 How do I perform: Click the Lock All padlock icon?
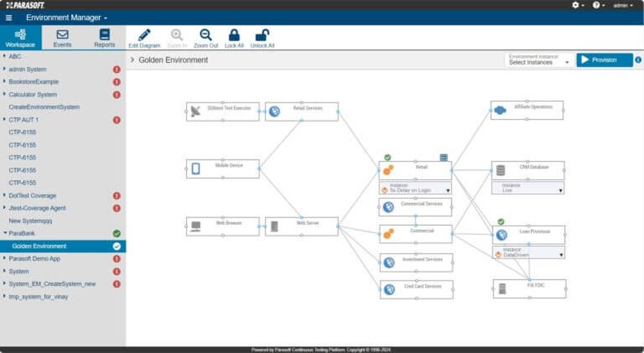click(x=234, y=35)
